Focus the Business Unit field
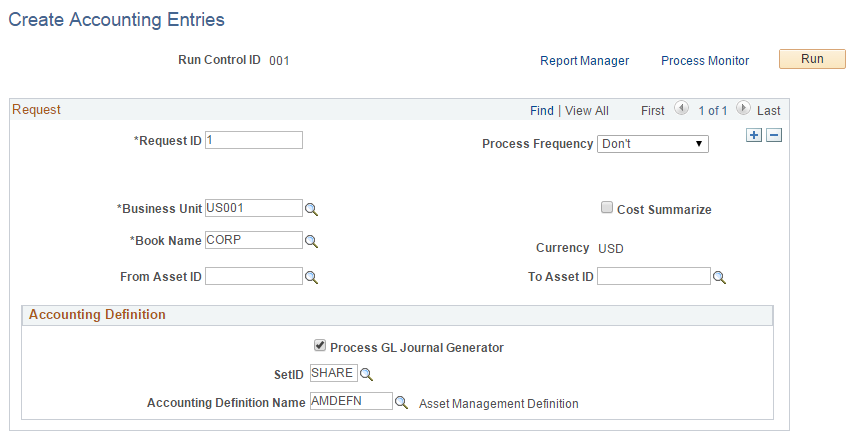 [x=254, y=208]
